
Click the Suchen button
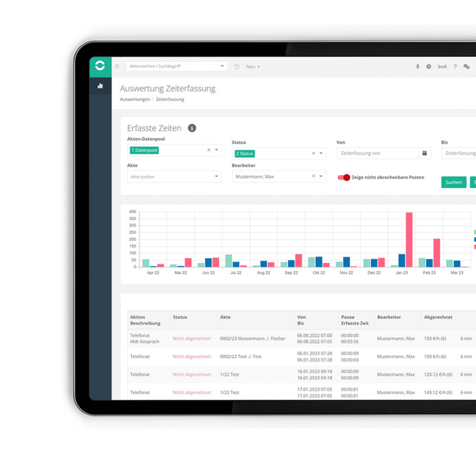coord(454,182)
